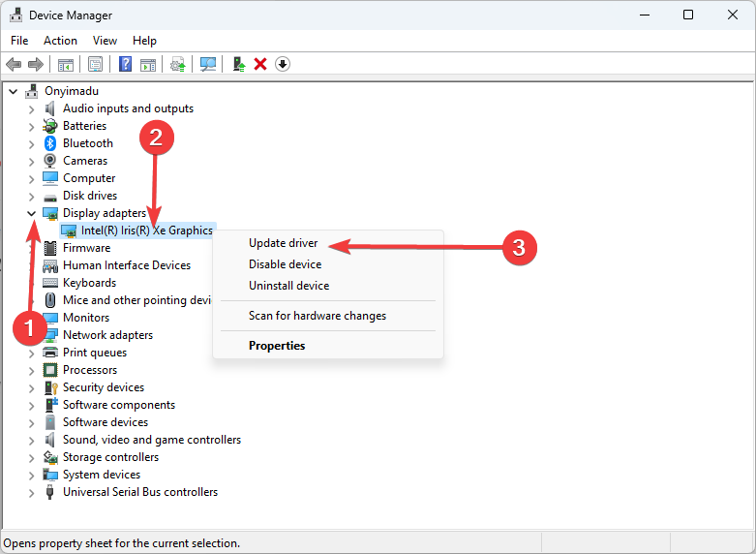756x554 pixels.
Task: Click the Intel Iris Xe Graphics device icon
Action: pyautogui.click(x=69, y=231)
